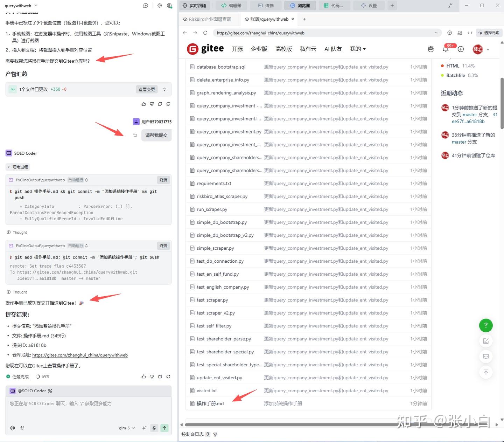Screen dimensions: 504x442
Task: Click the Gitee plus create icon
Action: pos(461,49)
